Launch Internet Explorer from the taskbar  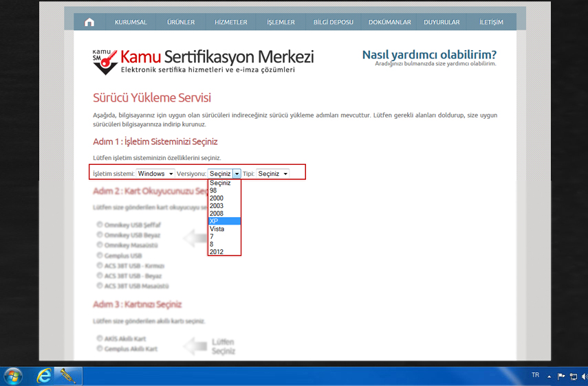click(x=44, y=376)
